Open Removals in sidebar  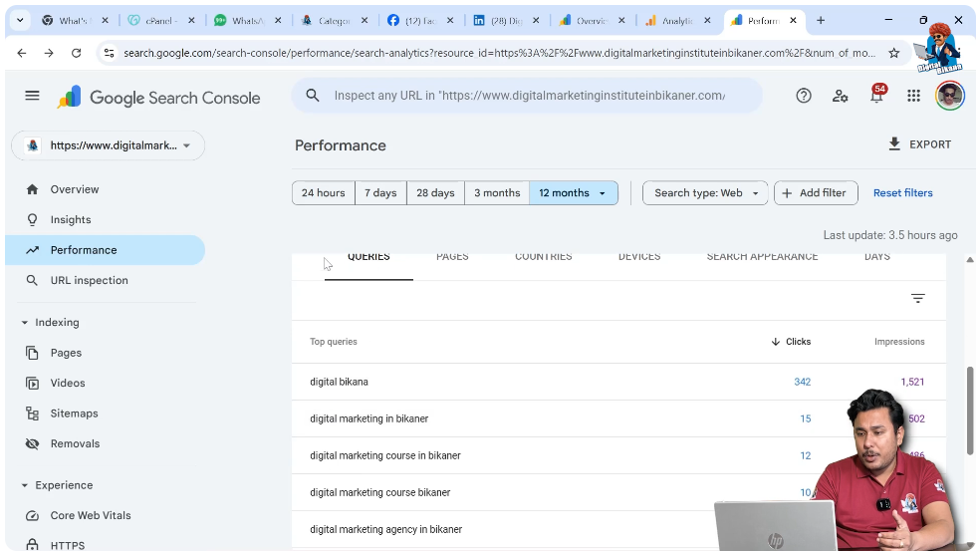coord(105,443)
